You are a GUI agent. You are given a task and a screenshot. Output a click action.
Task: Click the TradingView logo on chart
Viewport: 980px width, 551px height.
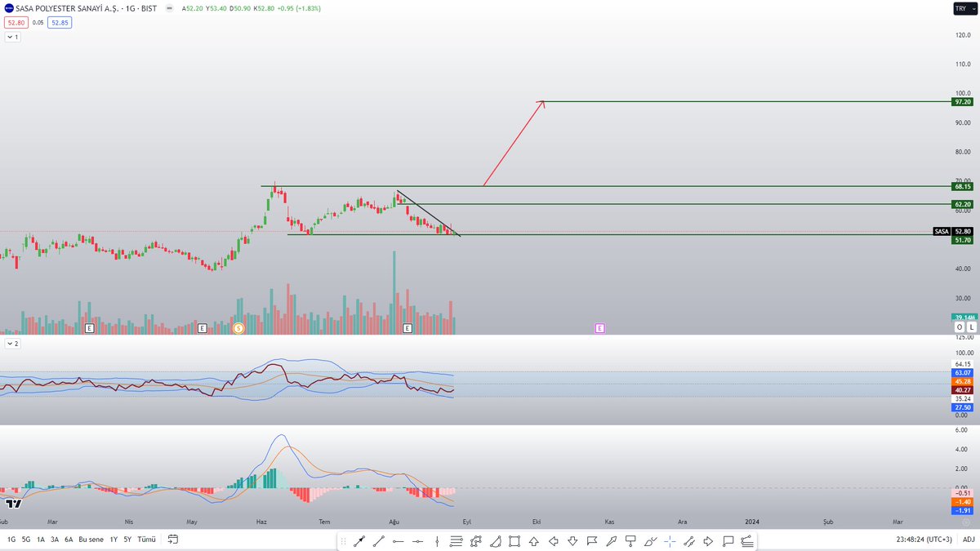point(12,502)
